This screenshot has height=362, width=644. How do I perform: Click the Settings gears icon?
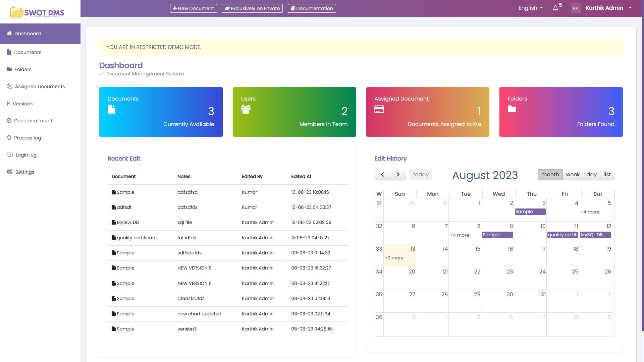click(9, 172)
